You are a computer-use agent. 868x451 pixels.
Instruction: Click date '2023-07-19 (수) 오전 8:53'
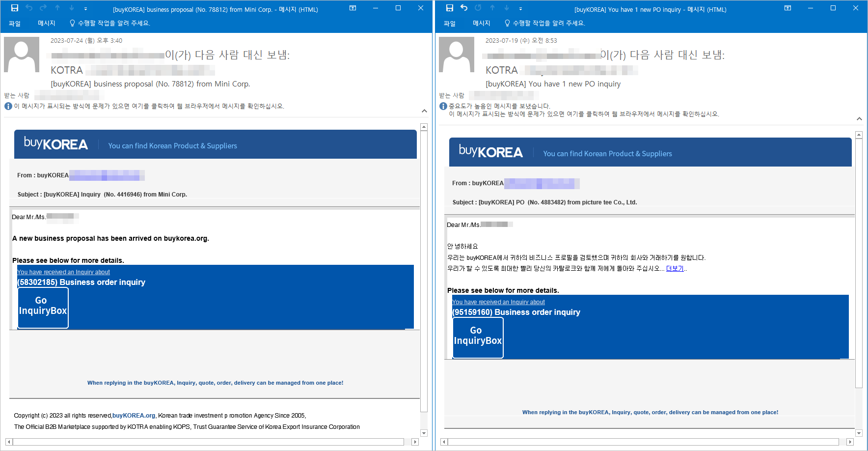(521, 41)
